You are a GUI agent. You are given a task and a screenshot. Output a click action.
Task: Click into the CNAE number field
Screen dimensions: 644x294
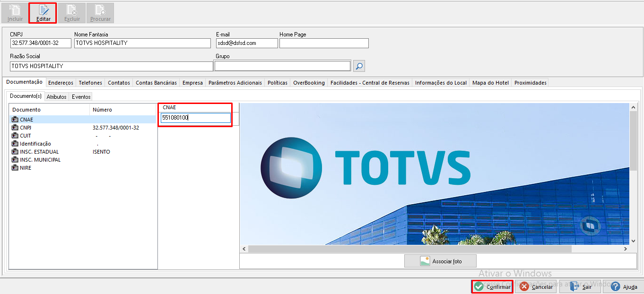tap(195, 118)
